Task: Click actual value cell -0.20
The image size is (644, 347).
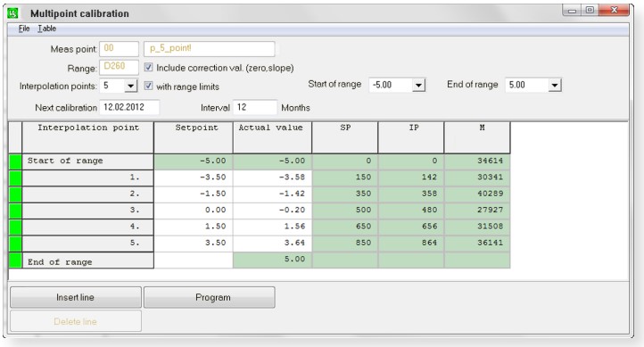Action: (x=272, y=211)
